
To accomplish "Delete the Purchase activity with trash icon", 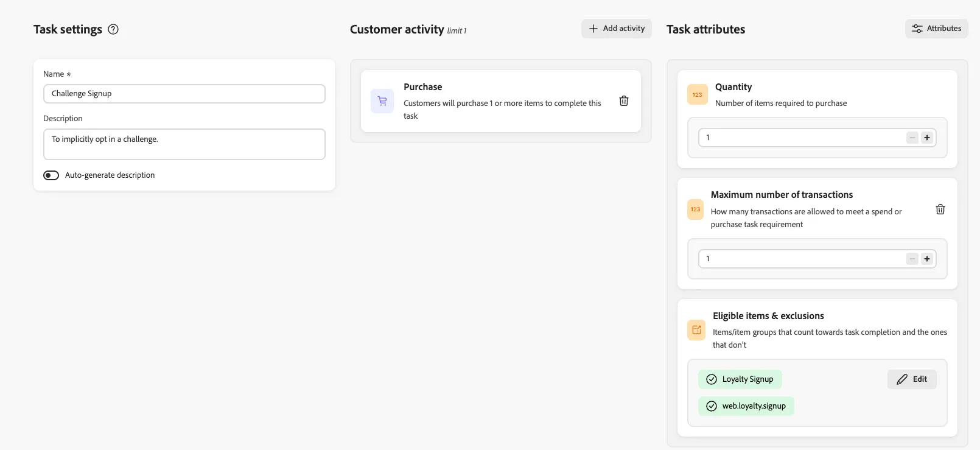I will click(x=624, y=101).
